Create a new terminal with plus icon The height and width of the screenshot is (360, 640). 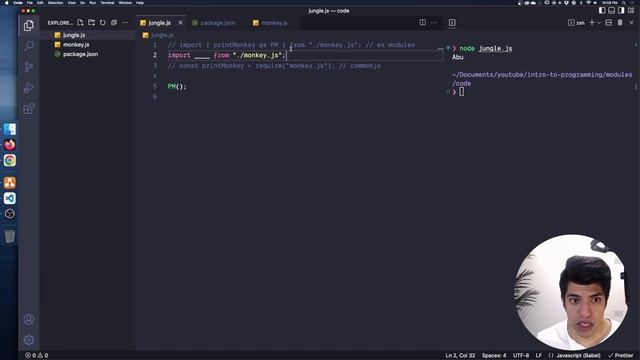(x=592, y=23)
